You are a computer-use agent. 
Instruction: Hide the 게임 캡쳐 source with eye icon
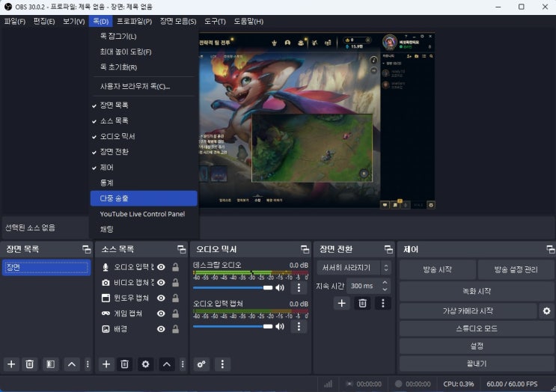(161, 313)
